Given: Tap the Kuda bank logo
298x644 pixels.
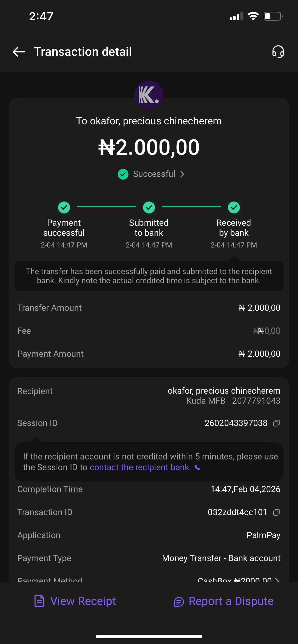Looking at the screenshot, I should pyautogui.click(x=149, y=95).
